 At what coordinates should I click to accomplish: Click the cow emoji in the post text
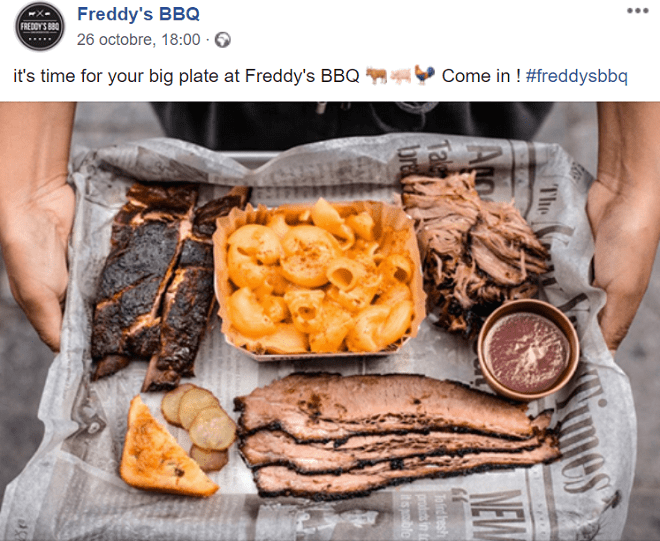376,76
